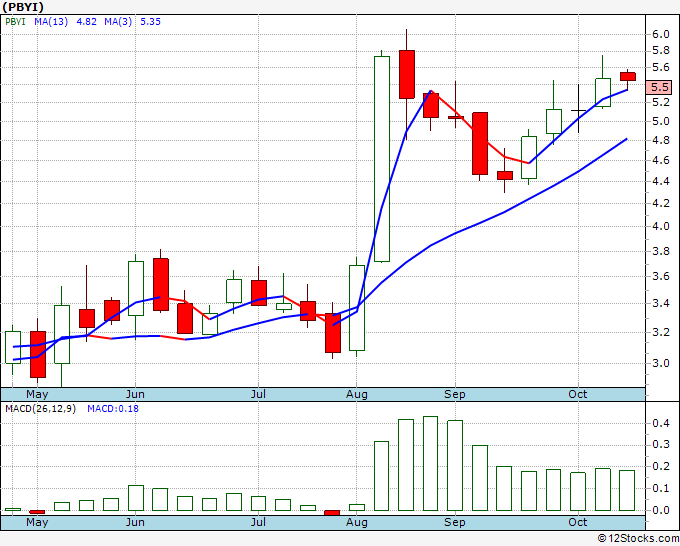The width and height of the screenshot is (680, 546).
Task: Click the 0.2 MACD axis label
Action: coord(660,467)
